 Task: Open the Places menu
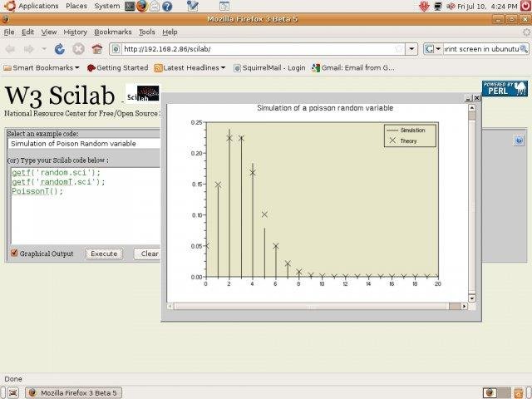(x=76, y=6)
